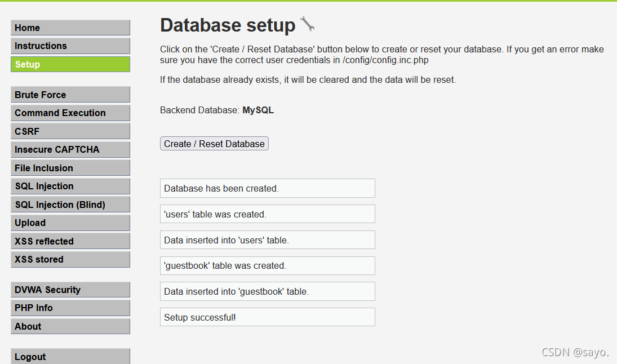
Task: Select 'Setup successful!' message
Action: coord(268,317)
